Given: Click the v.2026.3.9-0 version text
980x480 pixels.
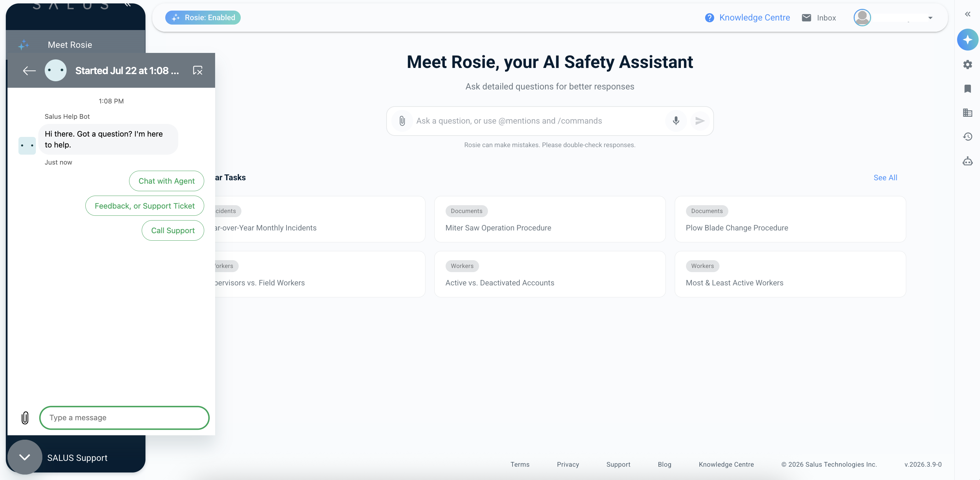Looking at the screenshot, I should tap(923, 464).
